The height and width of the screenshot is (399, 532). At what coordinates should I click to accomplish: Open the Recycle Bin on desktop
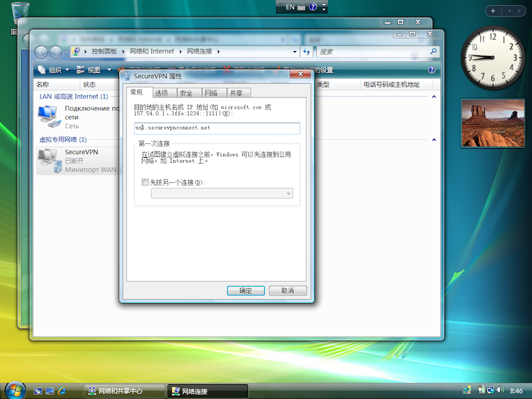(20, 13)
